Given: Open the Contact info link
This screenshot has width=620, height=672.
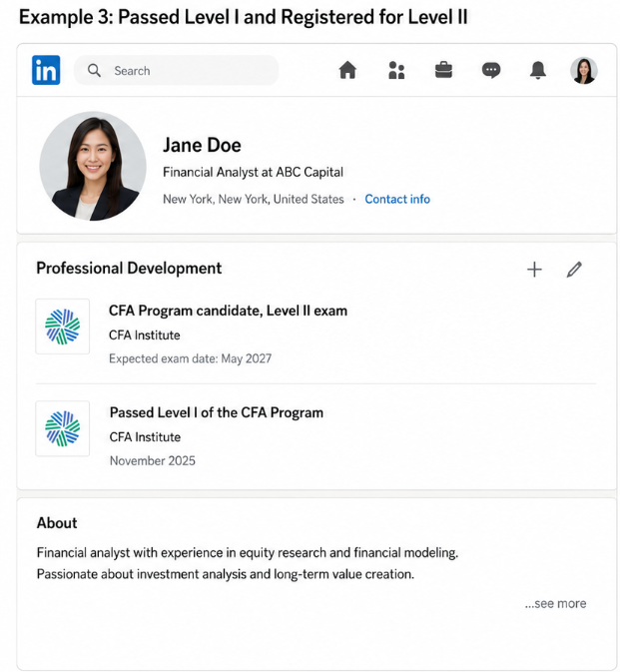Looking at the screenshot, I should pos(397,200).
